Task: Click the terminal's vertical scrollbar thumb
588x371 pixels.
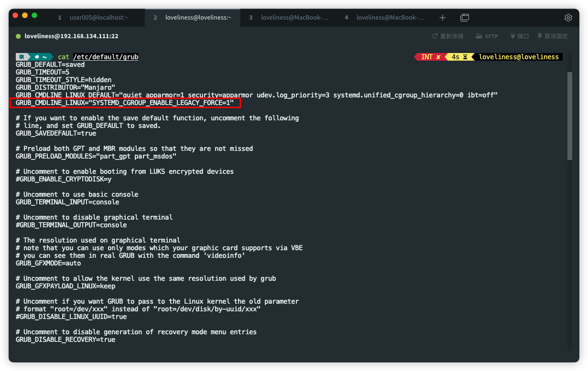Action: point(569,116)
